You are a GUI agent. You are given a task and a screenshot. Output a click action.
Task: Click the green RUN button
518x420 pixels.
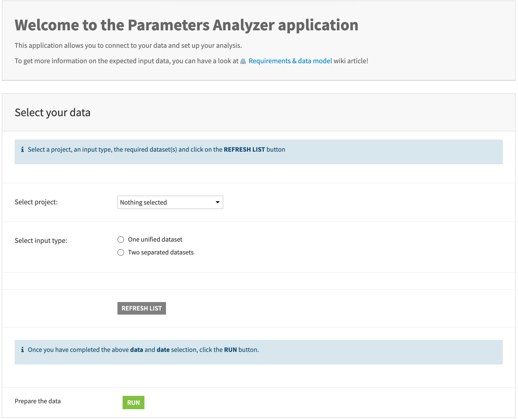pyautogui.click(x=133, y=403)
